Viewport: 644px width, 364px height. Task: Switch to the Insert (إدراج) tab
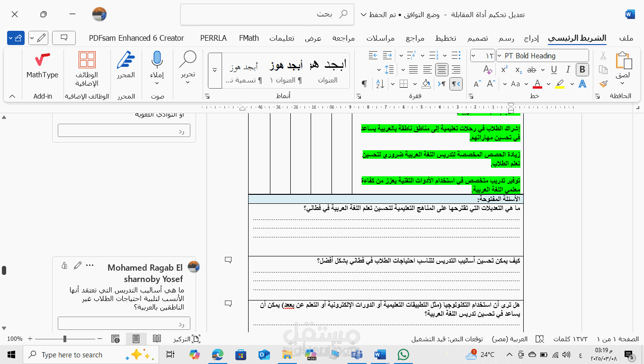click(x=532, y=38)
